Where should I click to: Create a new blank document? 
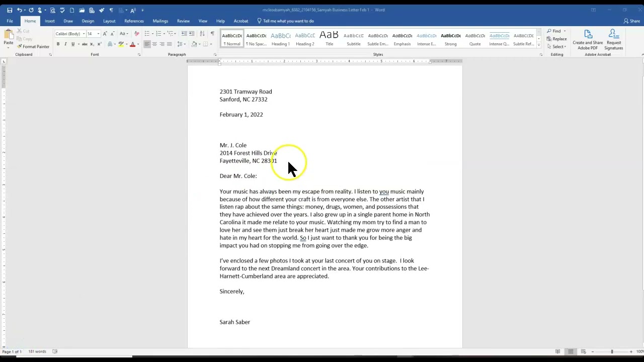72,10
